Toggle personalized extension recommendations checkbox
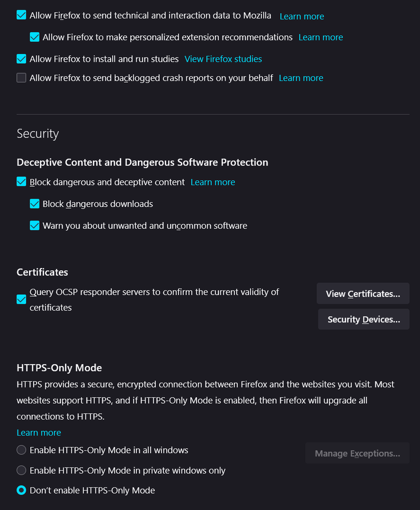The width and height of the screenshot is (420, 510). point(34,37)
